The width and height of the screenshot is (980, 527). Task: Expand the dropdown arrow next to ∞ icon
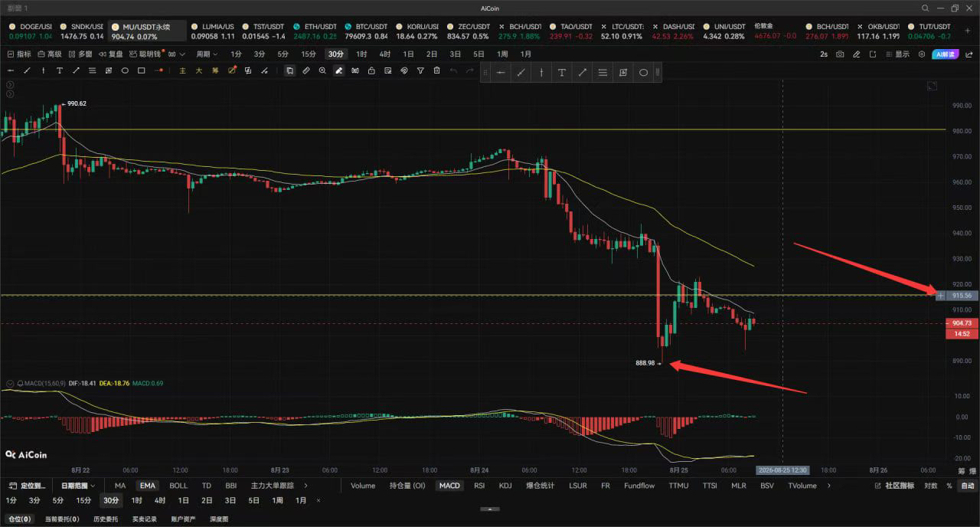tap(183, 54)
